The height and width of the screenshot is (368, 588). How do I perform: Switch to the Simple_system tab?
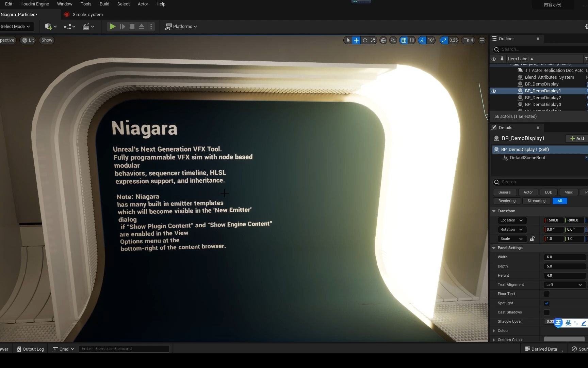coord(87,14)
